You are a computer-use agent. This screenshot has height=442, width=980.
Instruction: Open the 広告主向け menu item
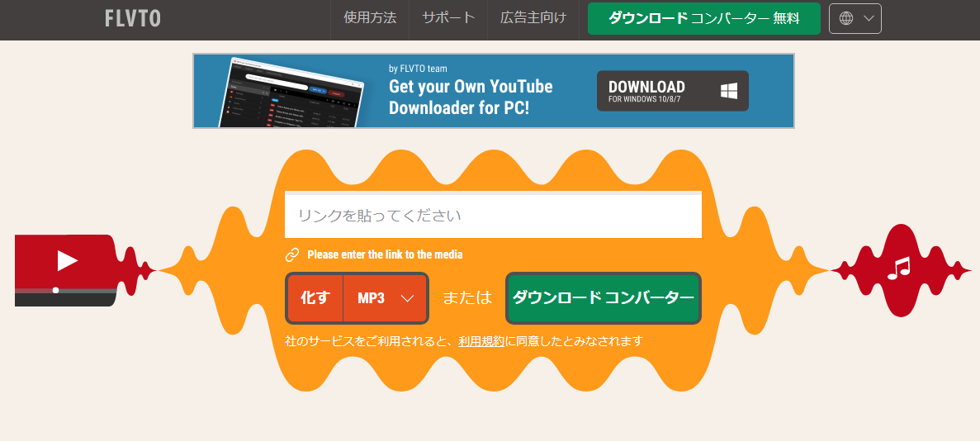click(x=533, y=17)
